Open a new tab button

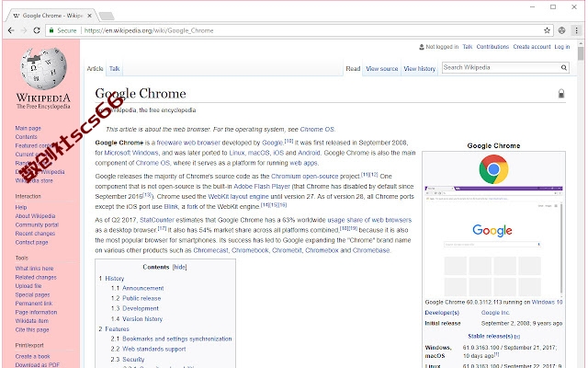click(x=107, y=16)
